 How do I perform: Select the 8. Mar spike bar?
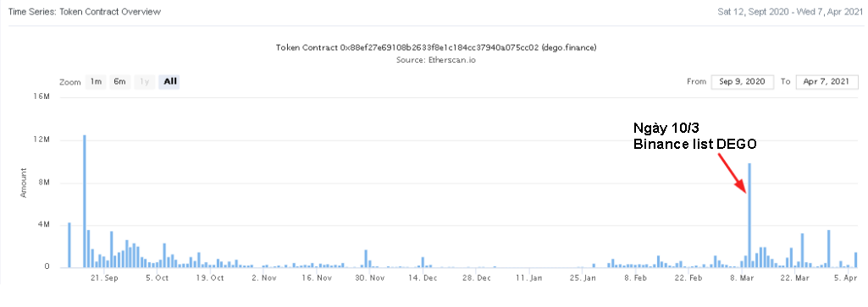tap(749, 215)
